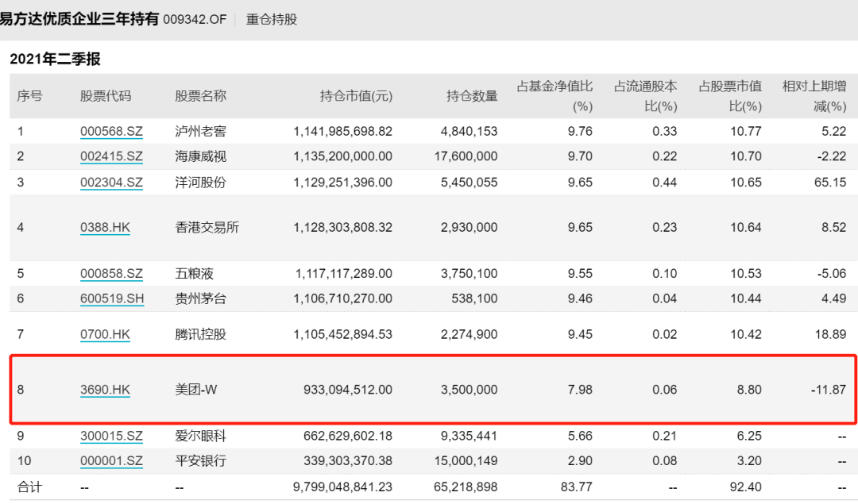Click holding quantity 2,930,000
The image size is (858, 504).
470,228
